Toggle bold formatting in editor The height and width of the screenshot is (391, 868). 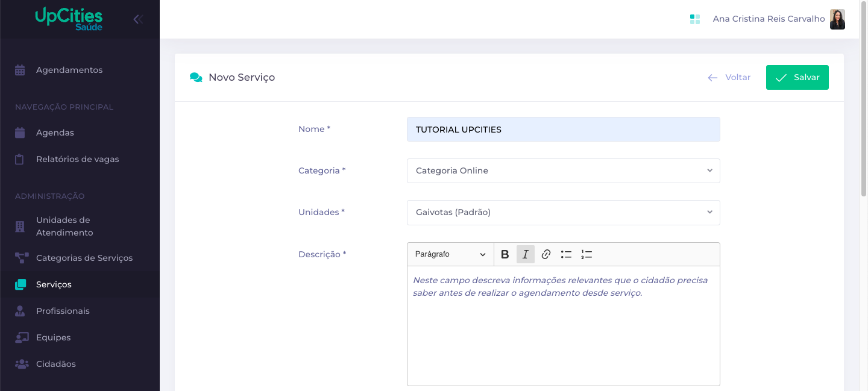(505, 254)
